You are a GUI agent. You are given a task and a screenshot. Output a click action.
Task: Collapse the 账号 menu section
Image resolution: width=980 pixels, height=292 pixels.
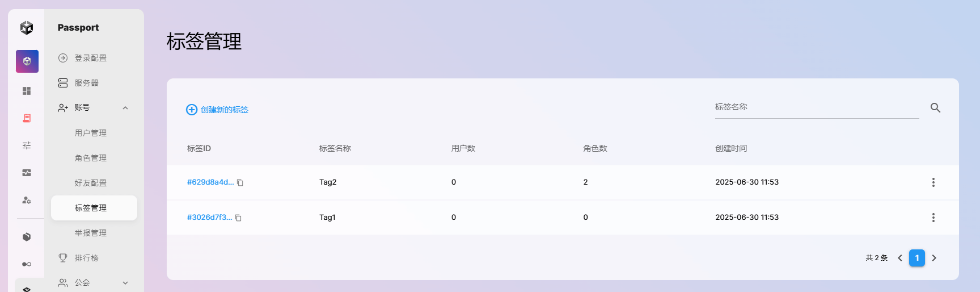point(125,108)
